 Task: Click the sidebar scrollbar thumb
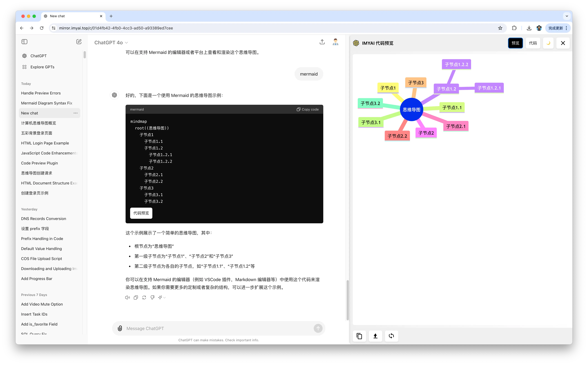(x=85, y=55)
